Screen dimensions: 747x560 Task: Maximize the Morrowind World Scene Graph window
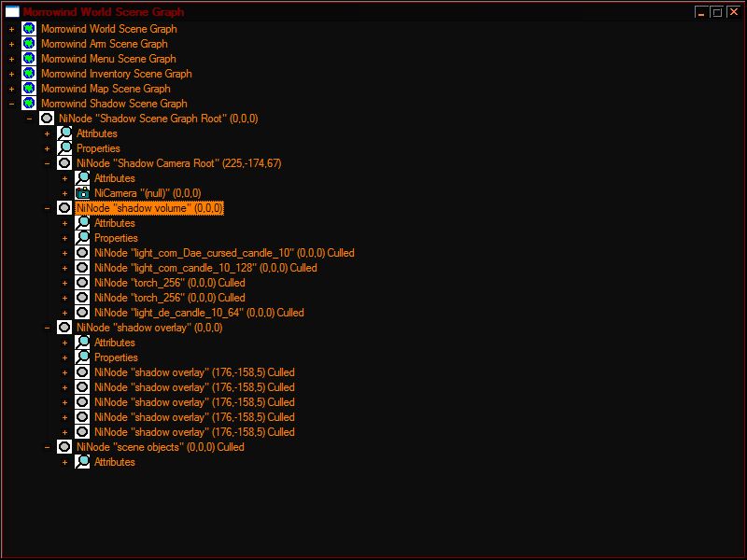[x=716, y=12]
